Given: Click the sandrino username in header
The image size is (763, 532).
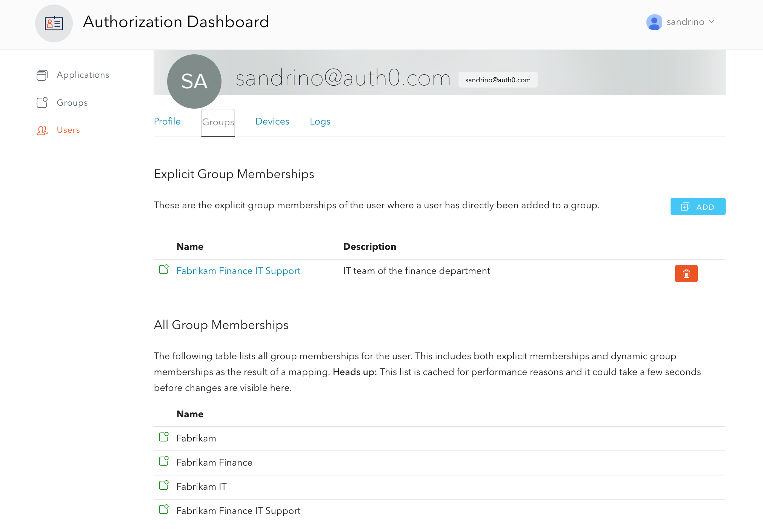Looking at the screenshot, I should (x=685, y=22).
